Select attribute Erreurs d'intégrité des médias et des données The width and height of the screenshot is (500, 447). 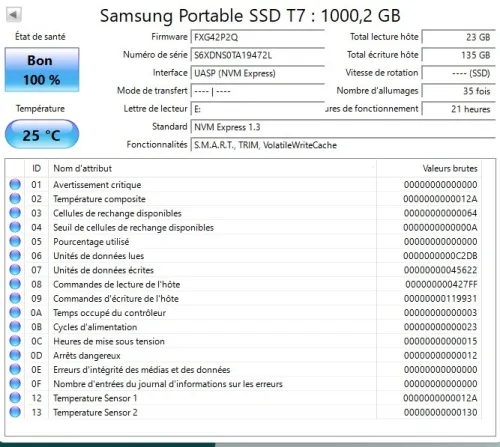pos(142,370)
